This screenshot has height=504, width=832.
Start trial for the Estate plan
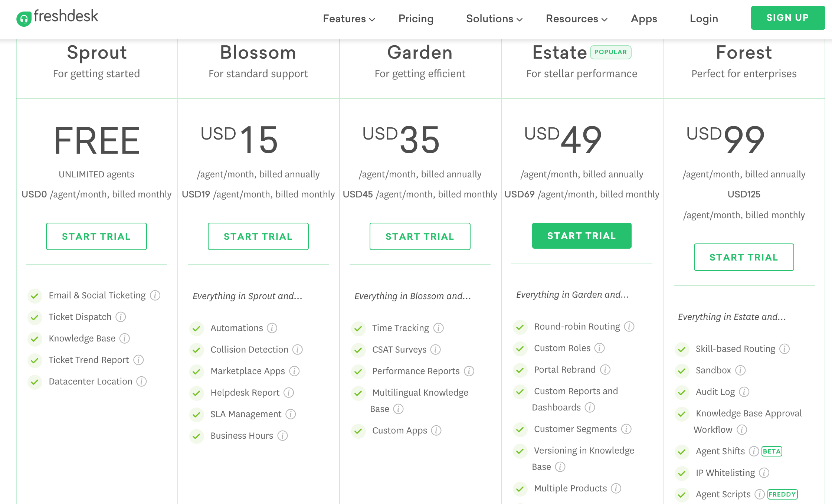click(x=582, y=236)
